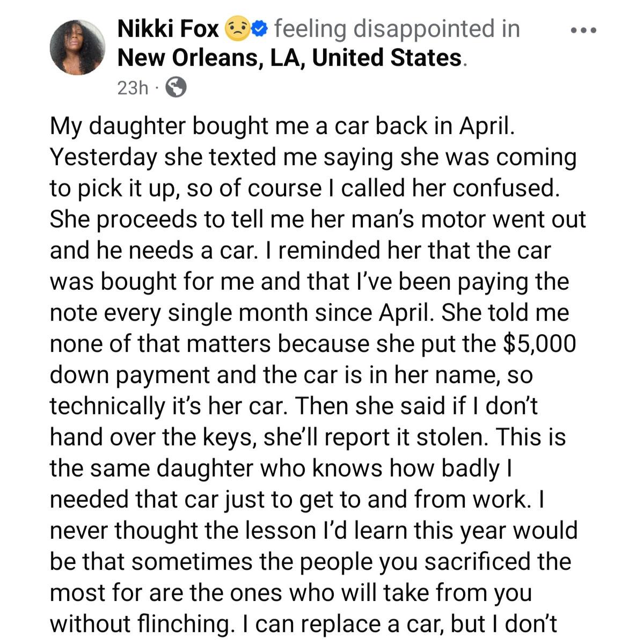644x644 pixels.
Task: Click the "feeling disappointed in" status text
Action: (x=397, y=29)
